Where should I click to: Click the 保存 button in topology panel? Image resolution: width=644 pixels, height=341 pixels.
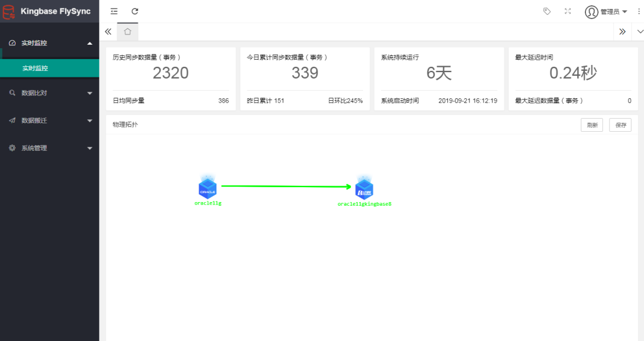620,125
